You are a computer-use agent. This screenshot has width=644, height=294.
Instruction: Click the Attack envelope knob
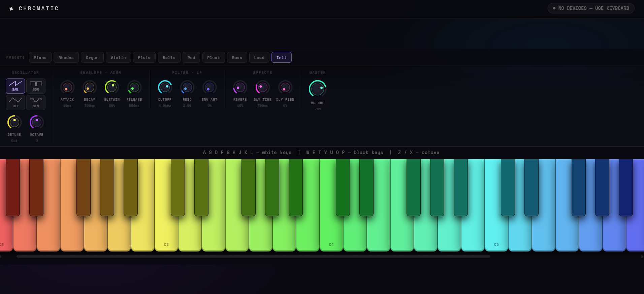67,88
